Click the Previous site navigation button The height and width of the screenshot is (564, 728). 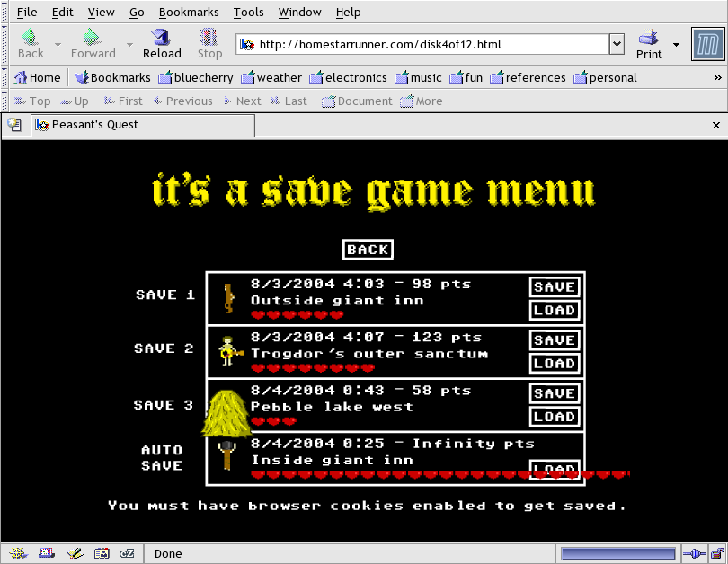click(183, 101)
